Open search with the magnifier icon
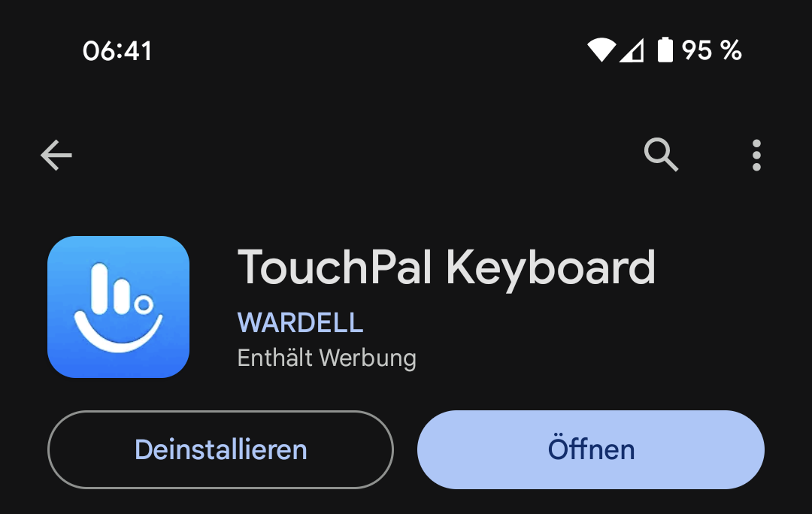 (x=662, y=154)
